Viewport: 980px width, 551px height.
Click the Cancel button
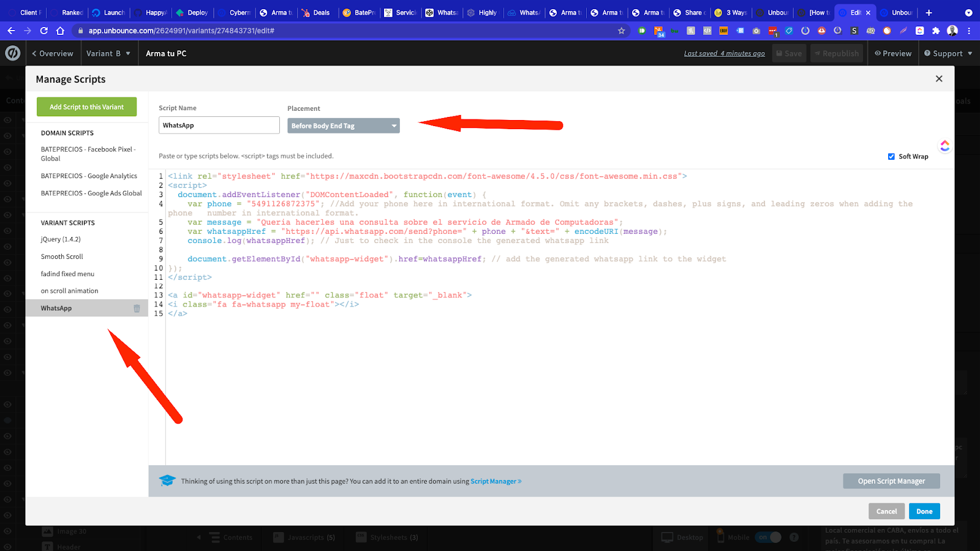pyautogui.click(x=886, y=511)
